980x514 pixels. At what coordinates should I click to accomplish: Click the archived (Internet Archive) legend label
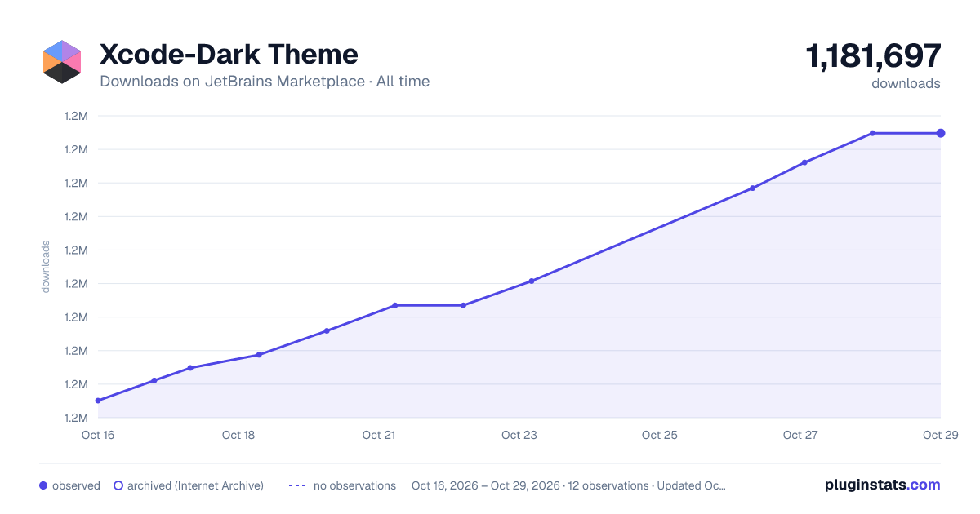[x=195, y=485]
